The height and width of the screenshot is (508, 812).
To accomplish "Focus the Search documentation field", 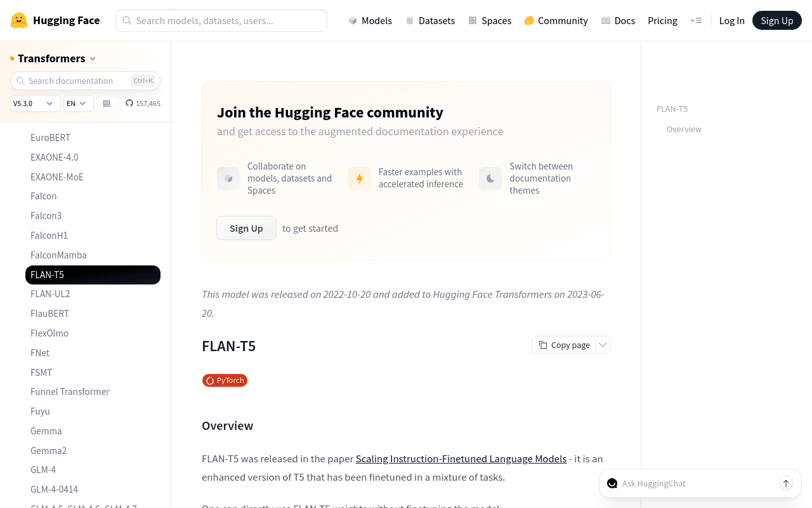I will pyautogui.click(x=76, y=81).
